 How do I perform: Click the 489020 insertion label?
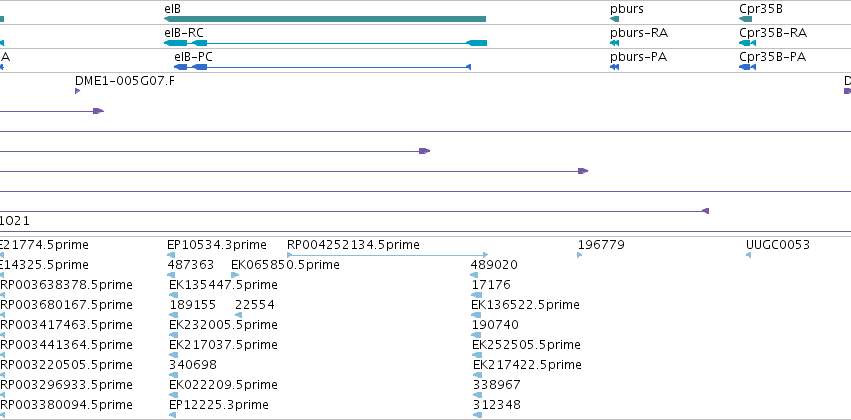point(494,265)
